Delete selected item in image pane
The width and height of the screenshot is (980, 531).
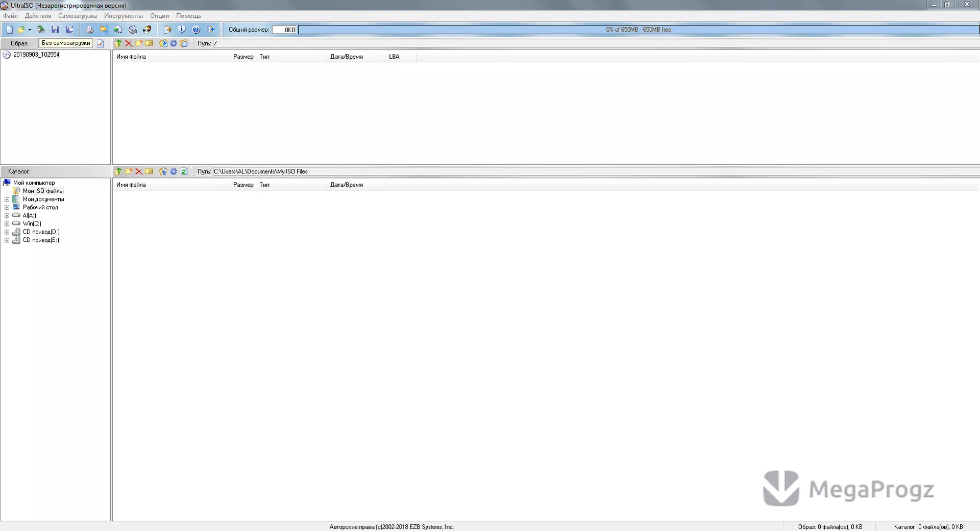(x=129, y=43)
